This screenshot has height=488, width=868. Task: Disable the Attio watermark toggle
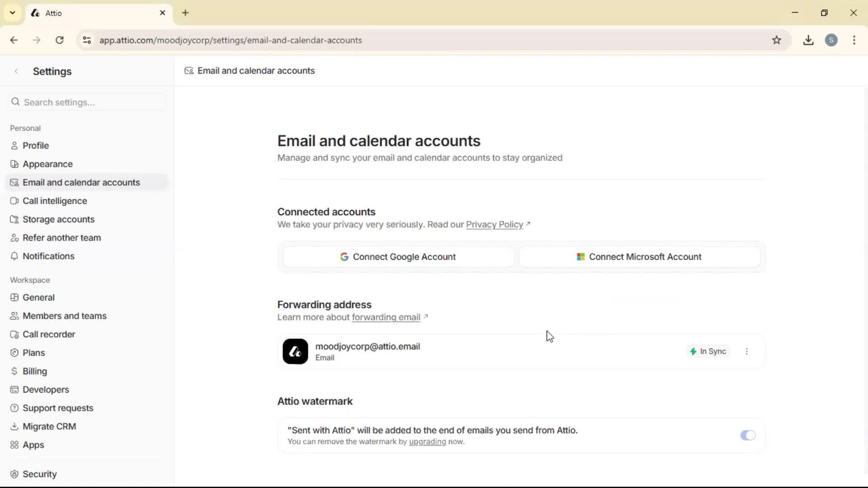coord(748,435)
